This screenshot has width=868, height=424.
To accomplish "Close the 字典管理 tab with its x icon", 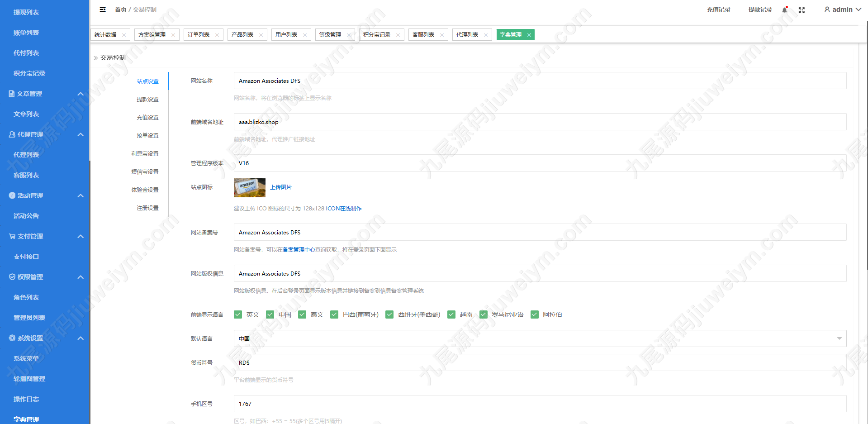I will pyautogui.click(x=529, y=35).
